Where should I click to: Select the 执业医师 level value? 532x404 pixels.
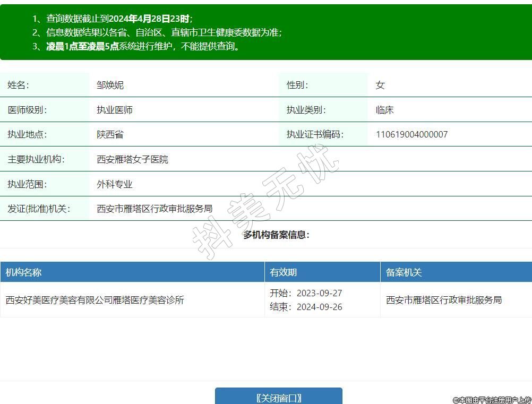[115, 110]
